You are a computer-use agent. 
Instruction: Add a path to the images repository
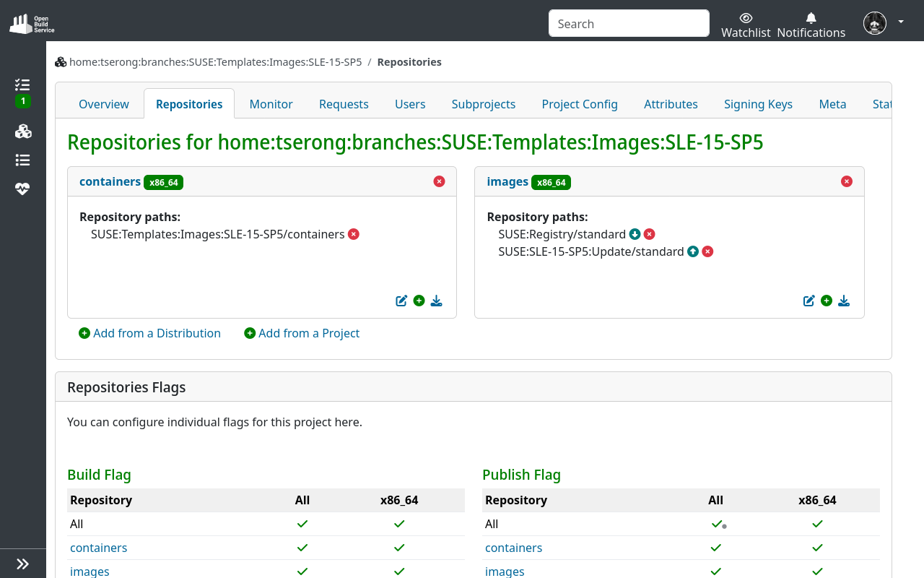point(827,301)
